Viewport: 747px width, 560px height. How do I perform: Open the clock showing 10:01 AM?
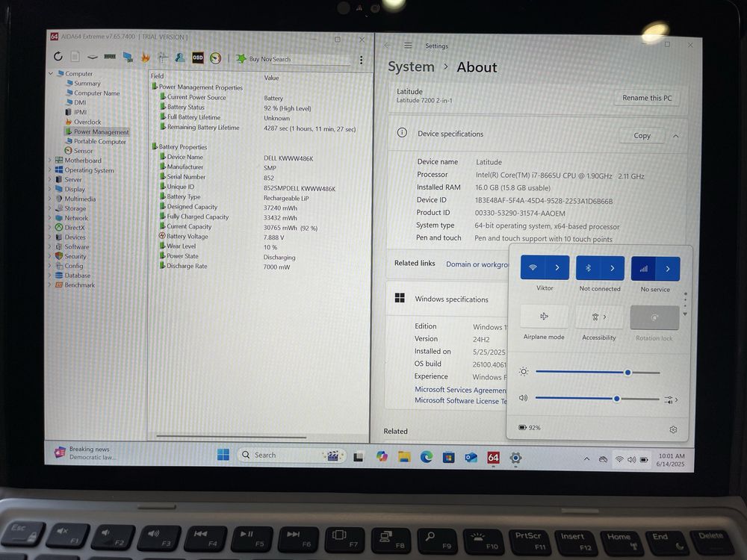click(x=671, y=460)
